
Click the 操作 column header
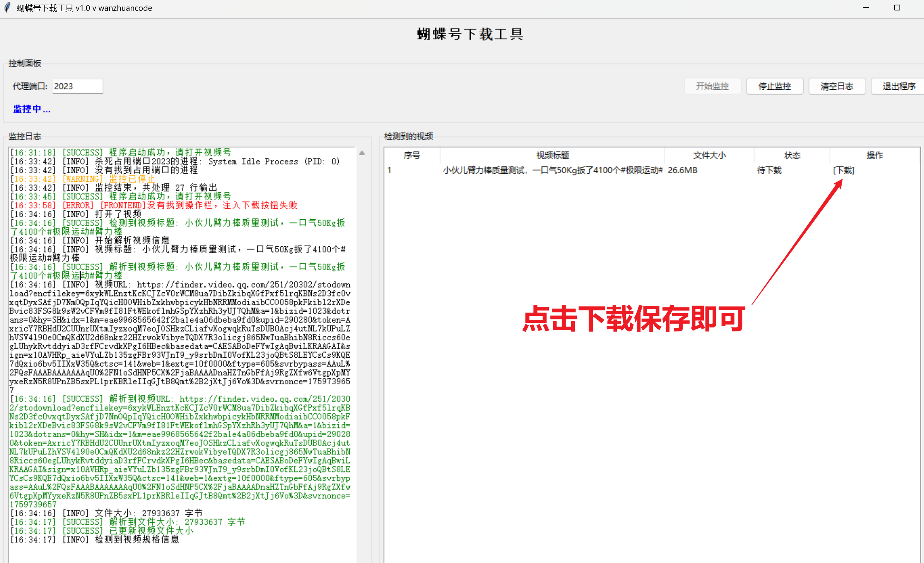click(x=874, y=155)
